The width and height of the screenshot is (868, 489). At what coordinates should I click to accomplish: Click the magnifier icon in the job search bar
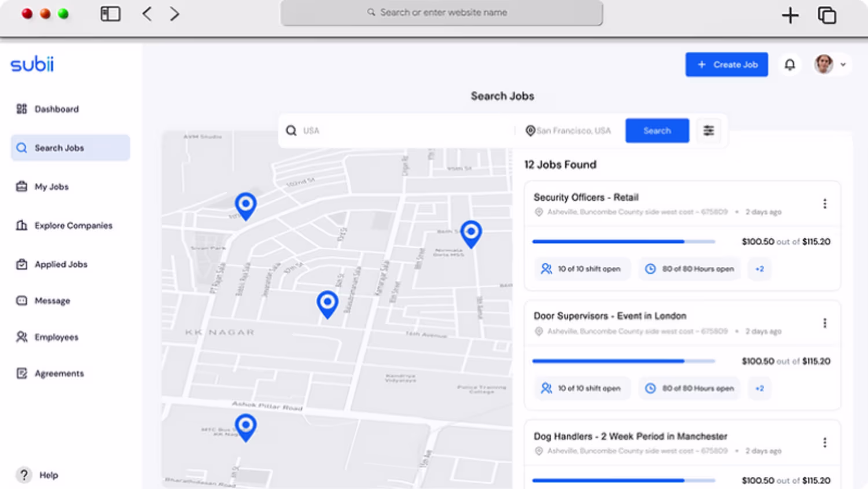(x=291, y=131)
